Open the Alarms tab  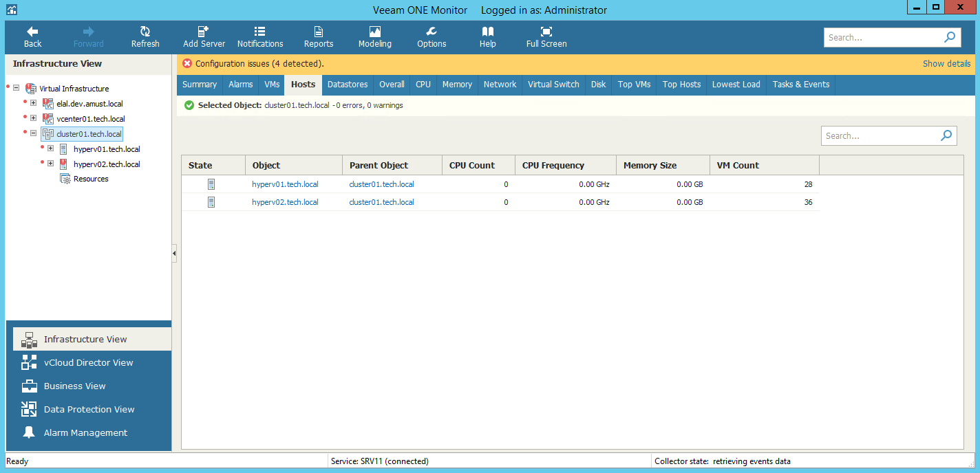(x=241, y=85)
